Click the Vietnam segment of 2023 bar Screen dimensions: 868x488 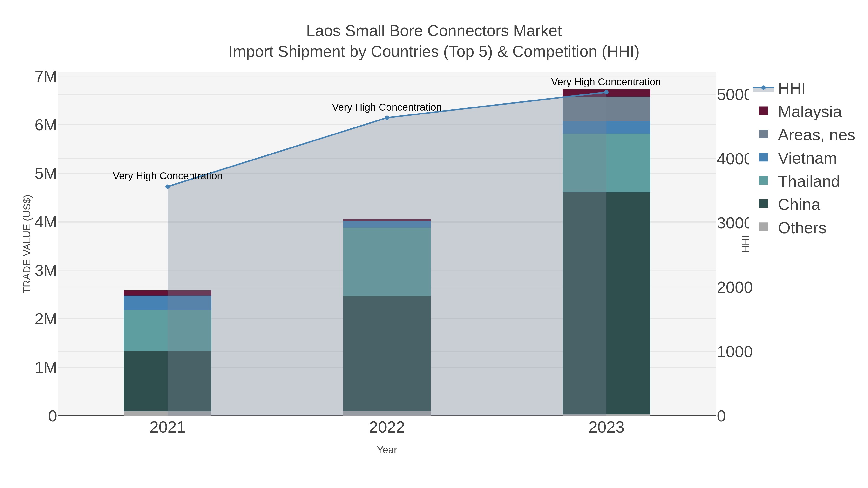(x=606, y=127)
